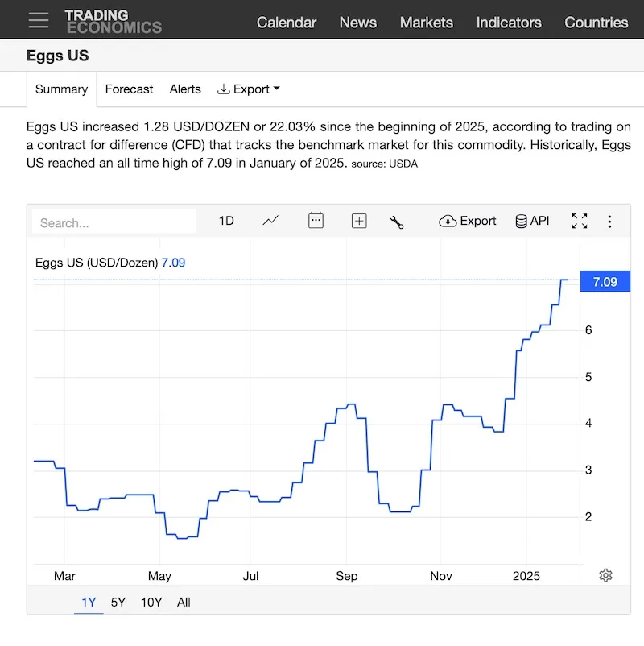The image size is (644, 646).
Task: Click the plus icon to compare
Action: 359,221
